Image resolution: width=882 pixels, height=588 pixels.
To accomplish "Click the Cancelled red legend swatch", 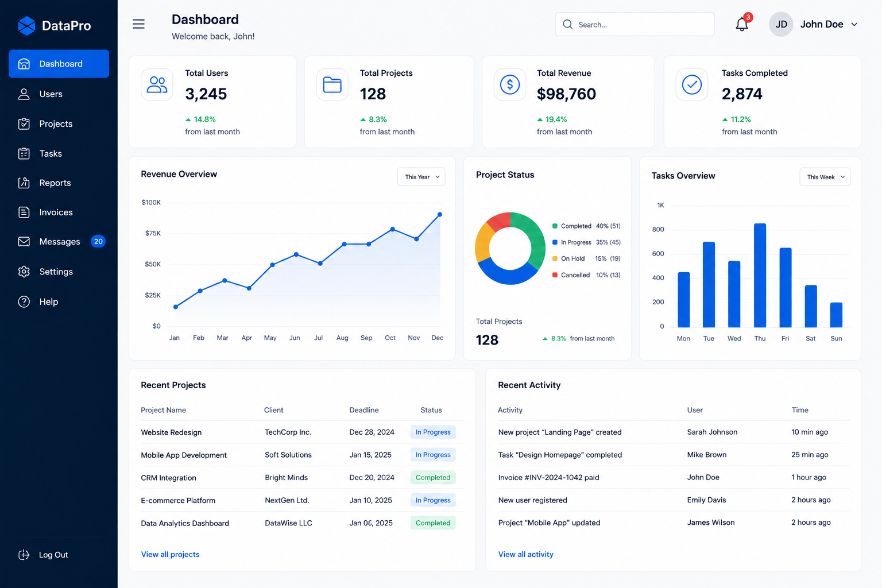I will tap(555, 275).
